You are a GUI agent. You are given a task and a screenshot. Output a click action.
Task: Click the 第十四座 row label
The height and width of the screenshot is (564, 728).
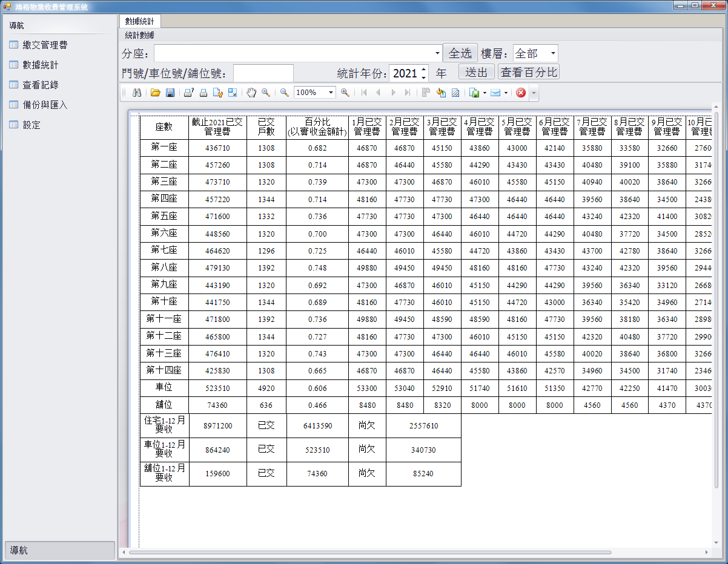pos(164,370)
